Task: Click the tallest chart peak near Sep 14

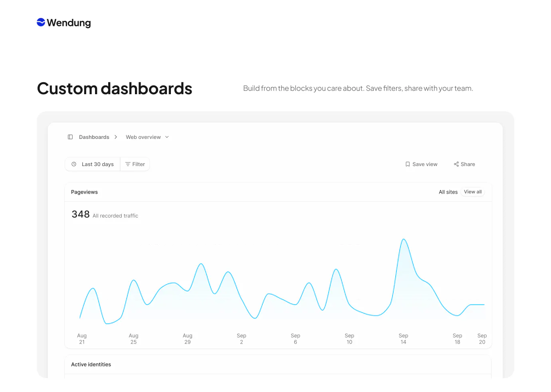Action: click(404, 240)
